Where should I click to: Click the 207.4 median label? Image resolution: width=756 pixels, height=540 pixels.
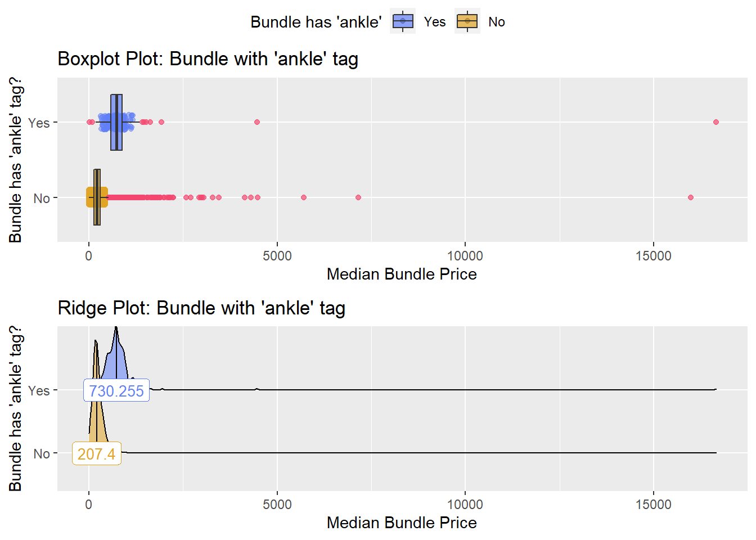point(97,453)
